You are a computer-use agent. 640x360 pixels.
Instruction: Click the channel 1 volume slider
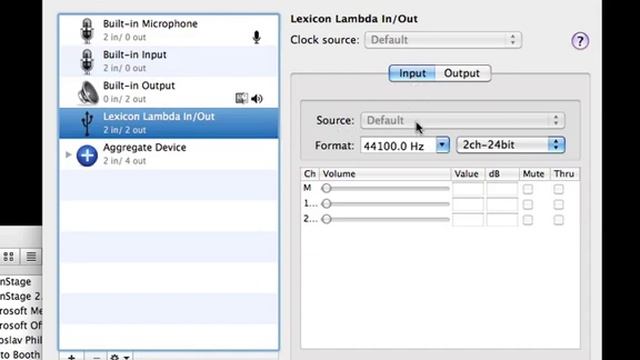coord(385,204)
